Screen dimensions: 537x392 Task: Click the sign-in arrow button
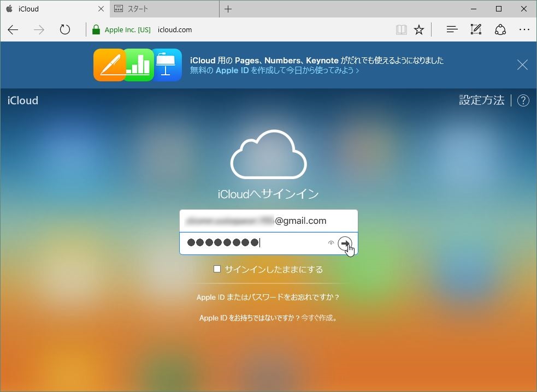coord(345,243)
